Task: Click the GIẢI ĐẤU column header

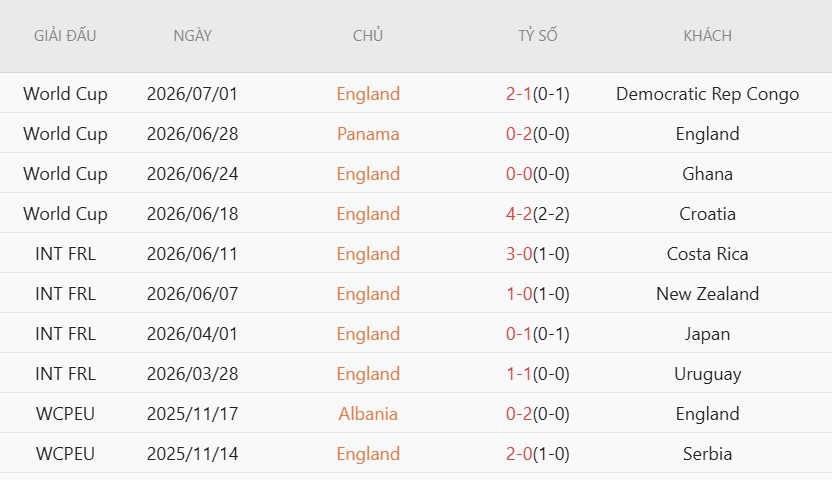Action: coord(65,36)
